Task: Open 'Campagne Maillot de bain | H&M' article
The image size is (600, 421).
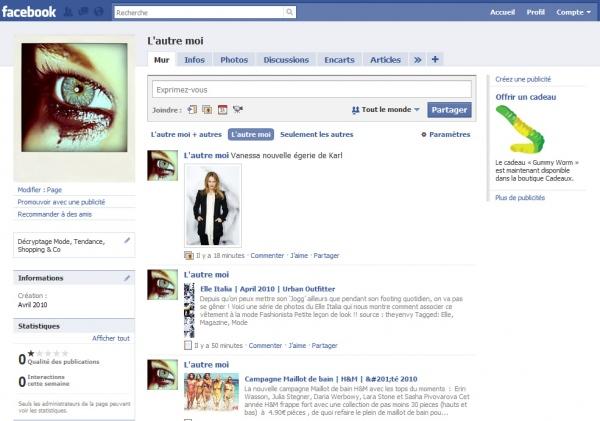Action: [x=331, y=379]
